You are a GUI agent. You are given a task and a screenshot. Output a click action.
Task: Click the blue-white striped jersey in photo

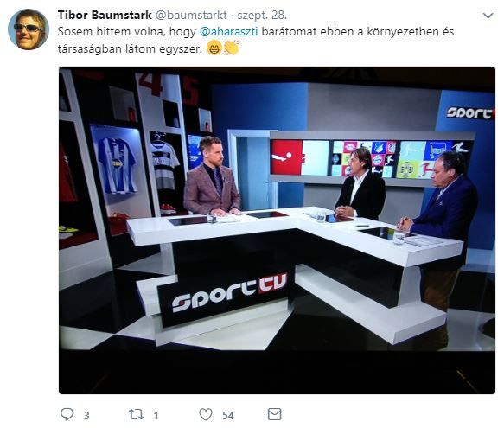(x=117, y=165)
